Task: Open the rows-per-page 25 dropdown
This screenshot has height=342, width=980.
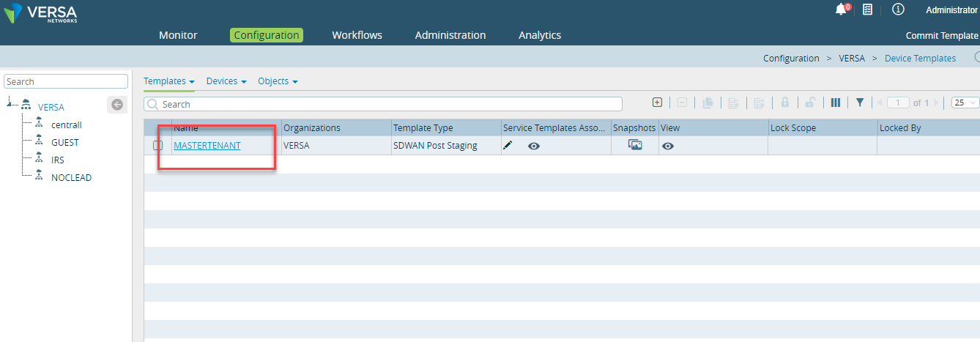Action: coord(965,103)
